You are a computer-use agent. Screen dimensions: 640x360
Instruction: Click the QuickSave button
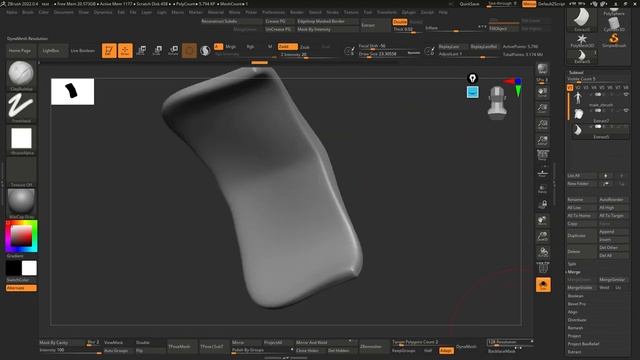tap(469, 4)
